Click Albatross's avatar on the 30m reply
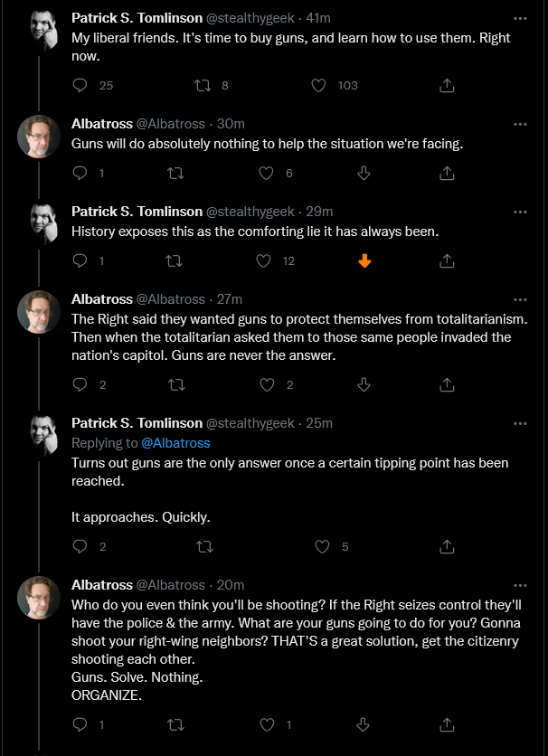Screen dimensions: 548x756 pyautogui.click(x=39, y=137)
